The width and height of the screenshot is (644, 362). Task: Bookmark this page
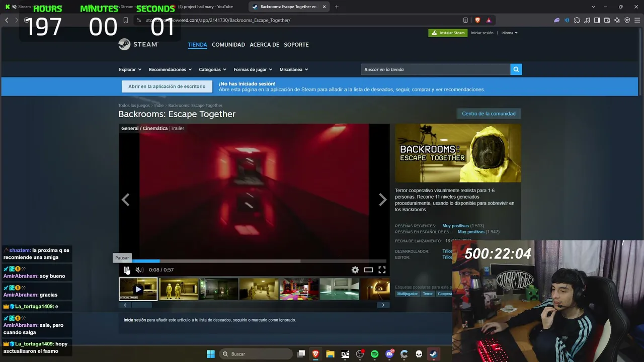[x=126, y=20]
